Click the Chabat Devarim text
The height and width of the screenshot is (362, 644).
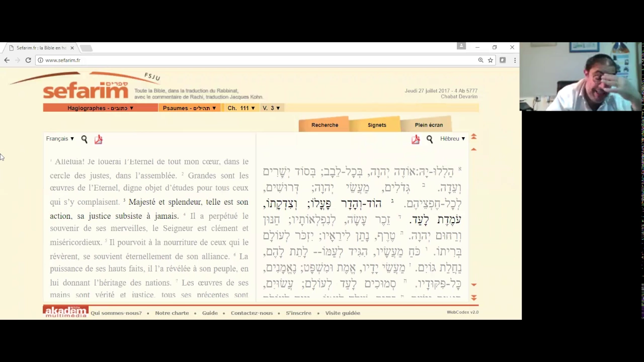click(x=459, y=97)
